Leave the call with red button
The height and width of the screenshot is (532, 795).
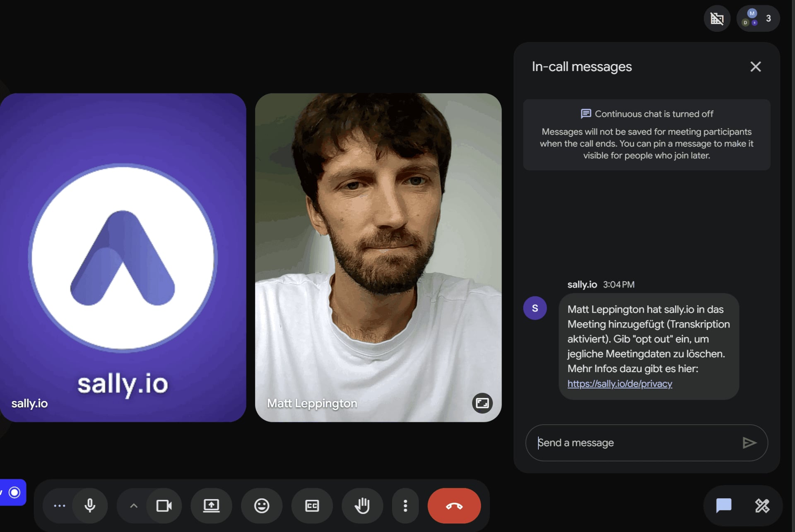pyautogui.click(x=454, y=506)
